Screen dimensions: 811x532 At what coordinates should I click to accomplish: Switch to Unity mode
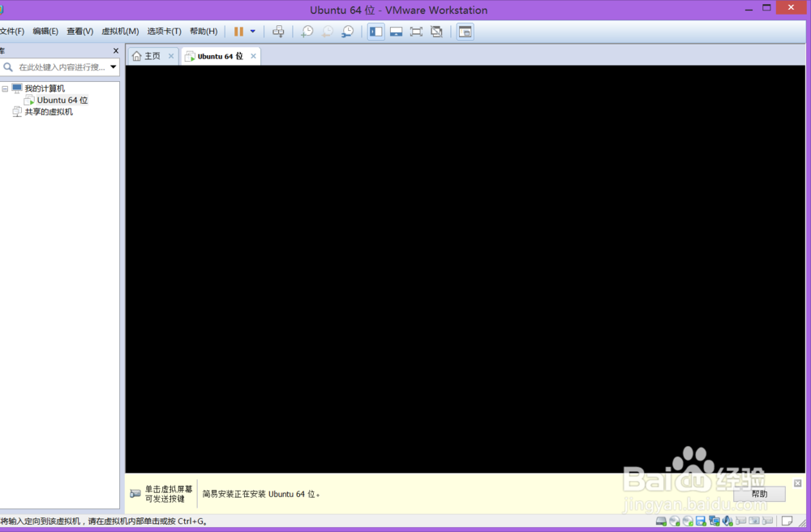click(x=436, y=32)
